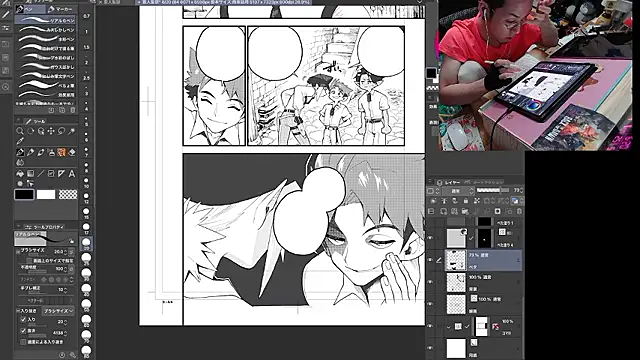The height and width of the screenshot is (360, 640).
Task: Select the Eraser tool
Action: tap(72, 152)
